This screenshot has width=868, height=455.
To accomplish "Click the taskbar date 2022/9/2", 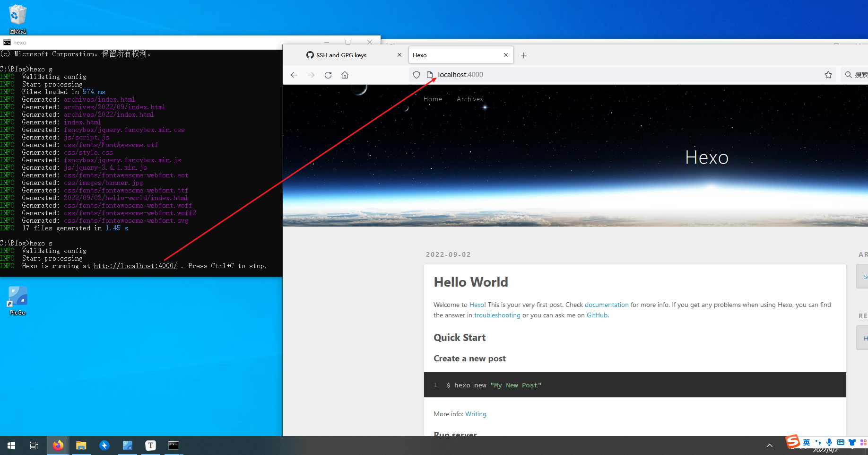I will pyautogui.click(x=825, y=451).
